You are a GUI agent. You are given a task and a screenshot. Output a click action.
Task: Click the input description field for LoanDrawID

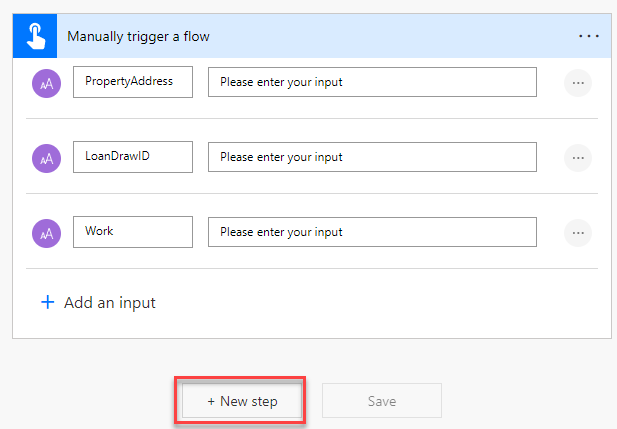point(372,157)
